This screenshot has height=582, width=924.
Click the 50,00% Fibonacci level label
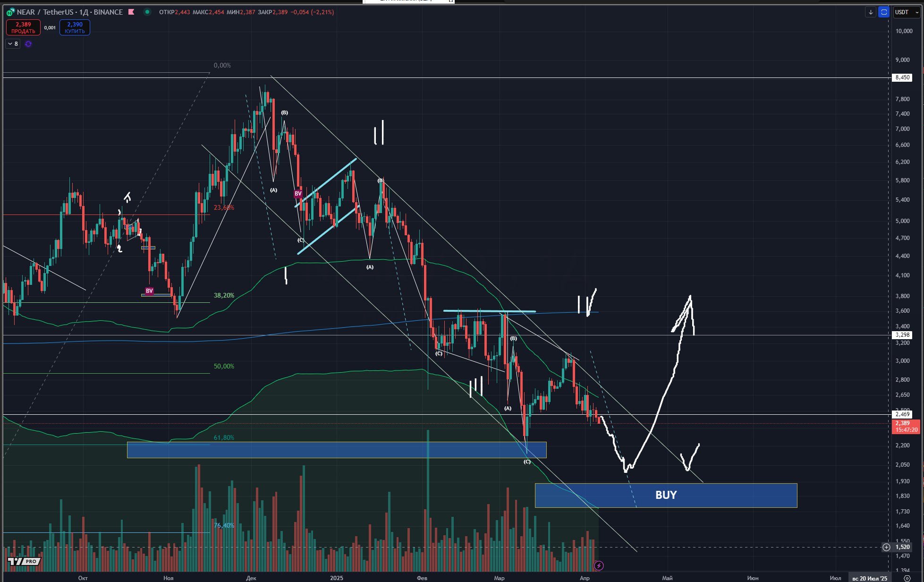(224, 366)
